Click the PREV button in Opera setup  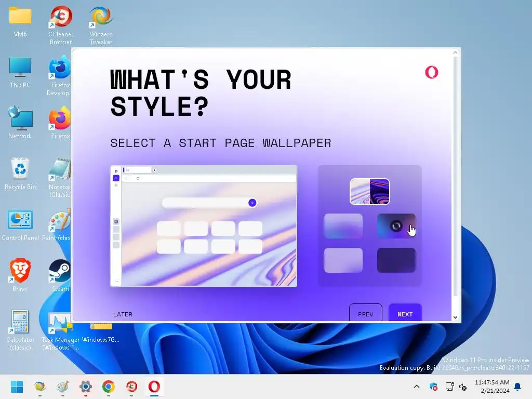click(x=365, y=313)
